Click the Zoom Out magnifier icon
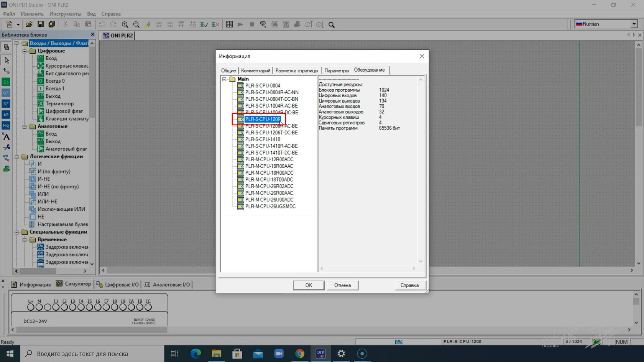 tap(136, 25)
